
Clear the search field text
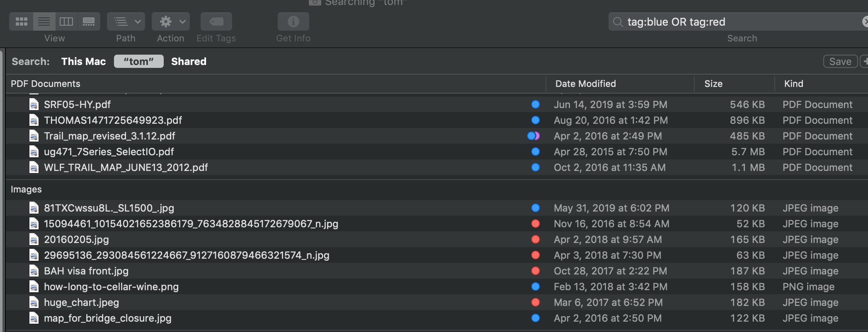tap(865, 22)
